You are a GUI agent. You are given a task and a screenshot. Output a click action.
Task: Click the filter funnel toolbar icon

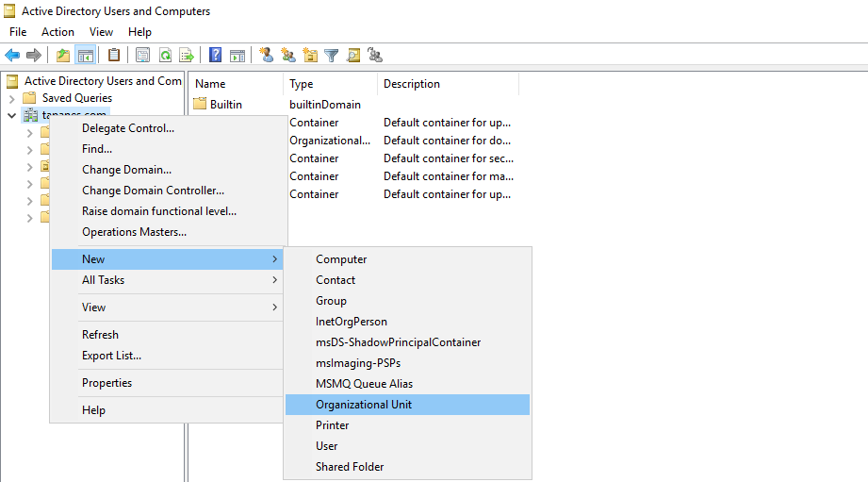click(332, 56)
